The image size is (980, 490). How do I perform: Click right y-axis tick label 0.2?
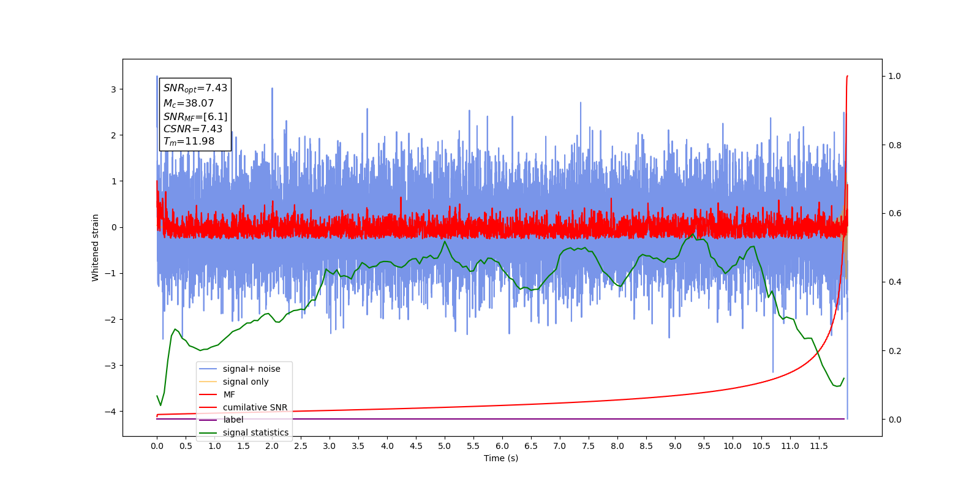895,351
